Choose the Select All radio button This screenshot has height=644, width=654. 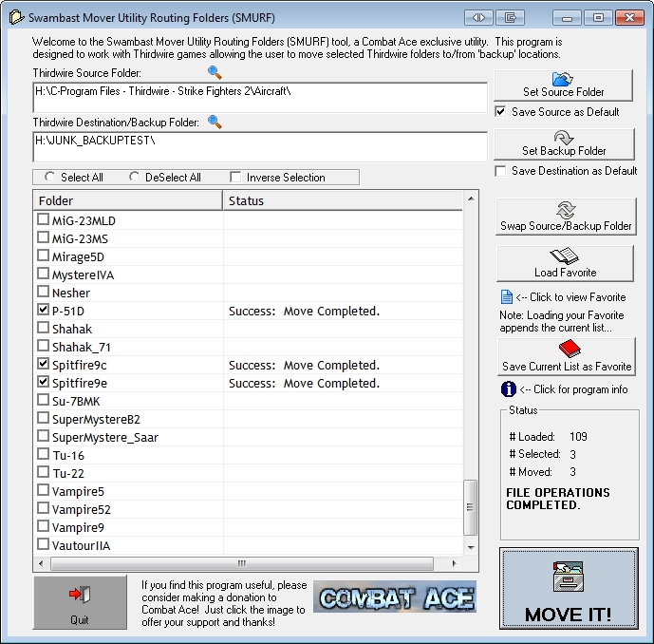point(49,177)
